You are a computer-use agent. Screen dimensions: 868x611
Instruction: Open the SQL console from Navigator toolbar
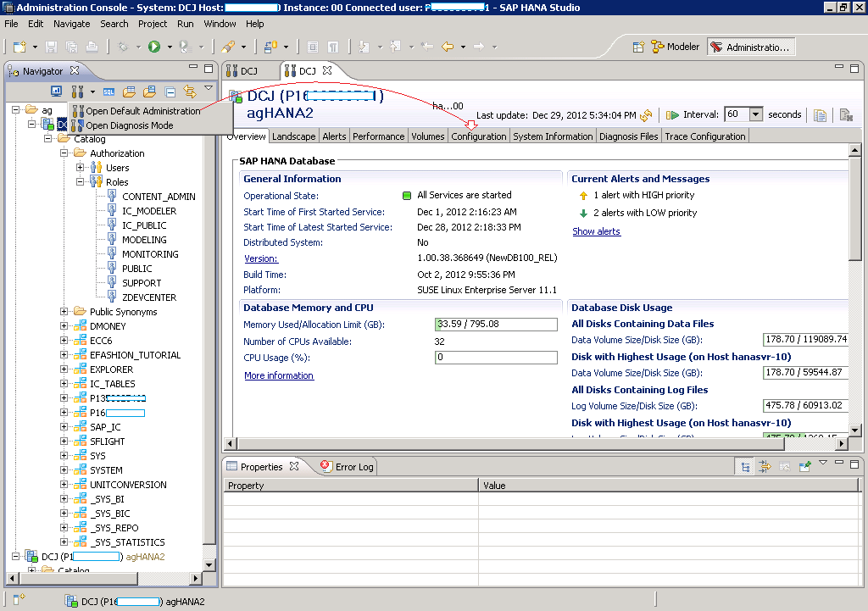[x=108, y=91]
